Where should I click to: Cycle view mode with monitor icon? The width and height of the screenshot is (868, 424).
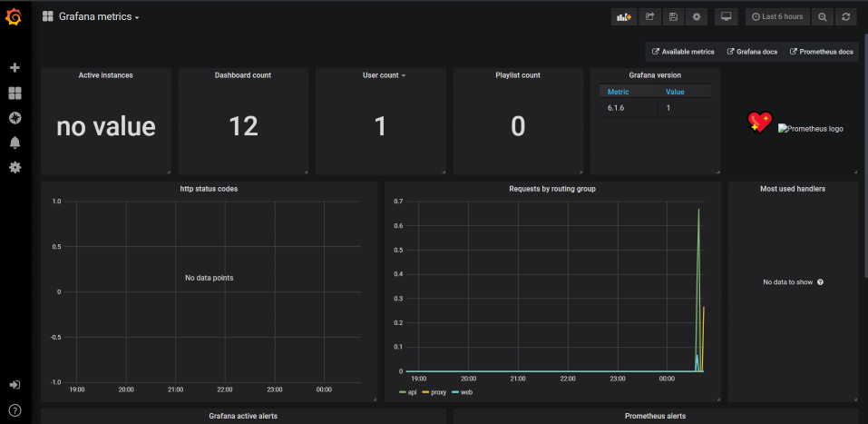coord(726,16)
